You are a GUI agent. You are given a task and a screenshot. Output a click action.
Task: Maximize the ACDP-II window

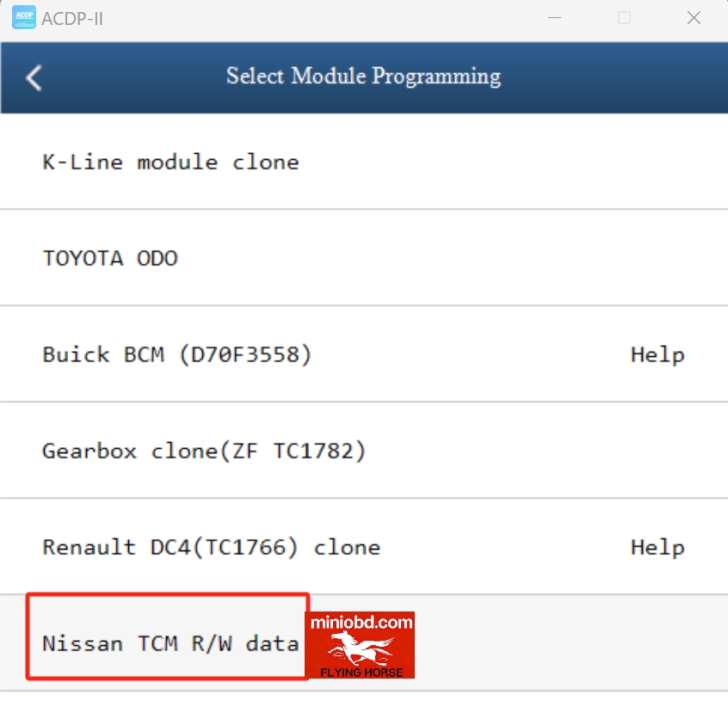[x=625, y=18]
